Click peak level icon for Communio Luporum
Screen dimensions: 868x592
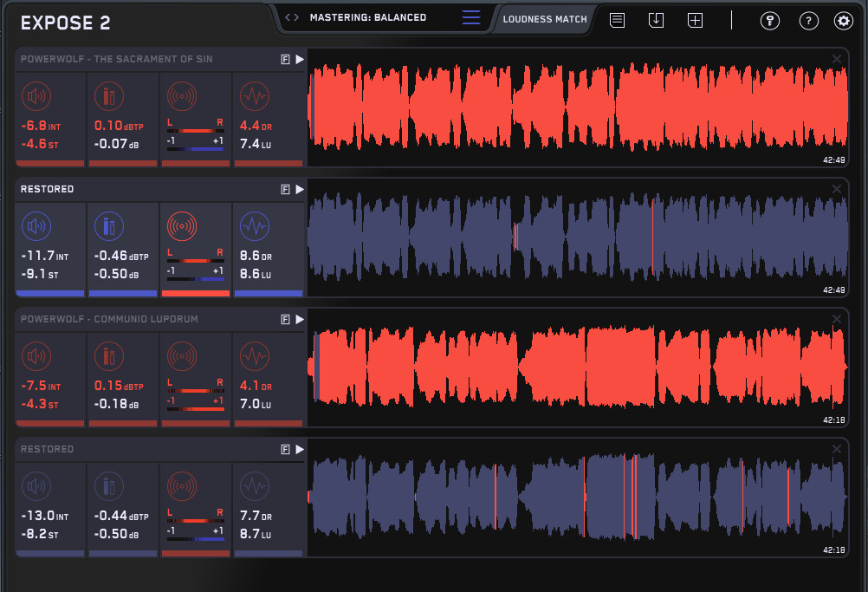click(x=109, y=356)
